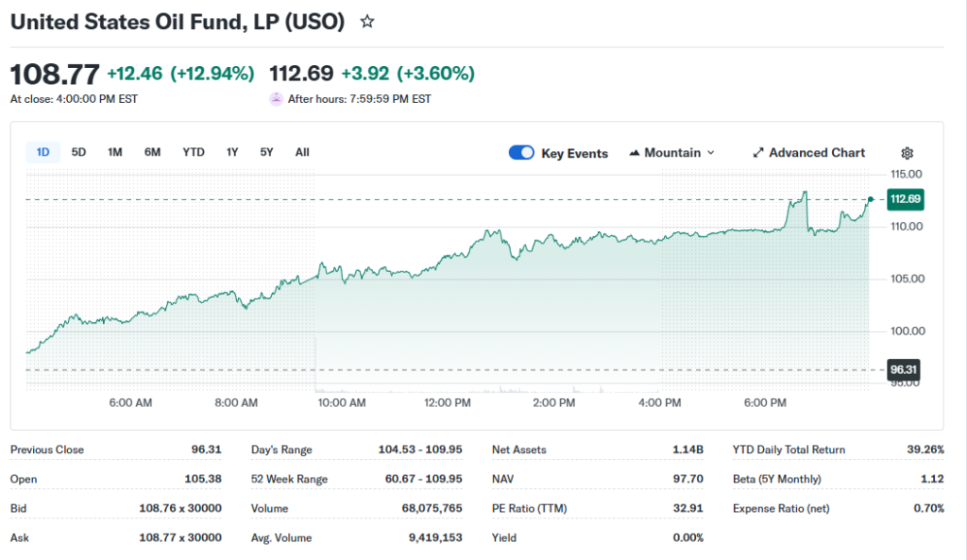Viewport: 967px width, 560px height.
Task: Show the YTD chart range
Action: click(x=194, y=152)
